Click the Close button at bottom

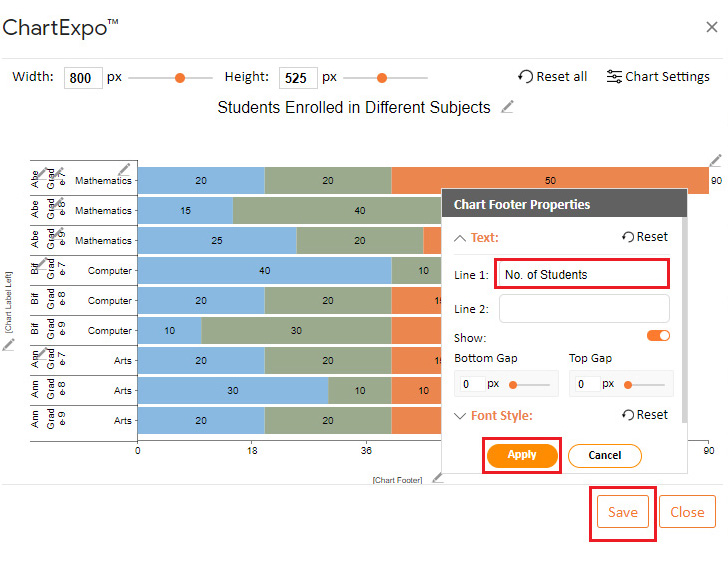687,511
